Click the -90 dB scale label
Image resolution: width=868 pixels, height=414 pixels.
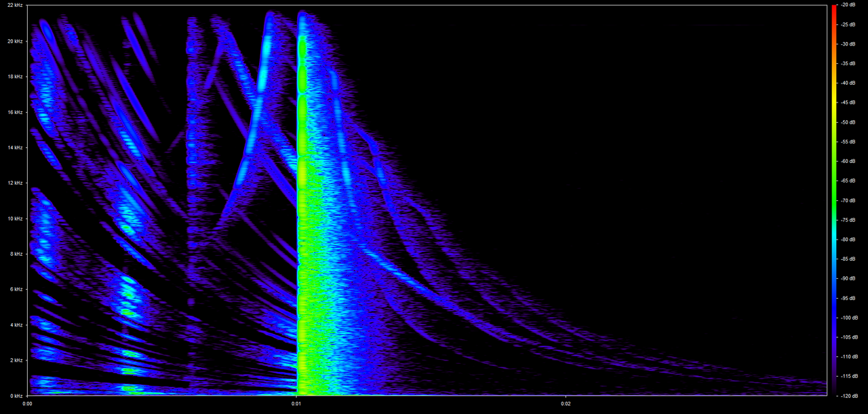tap(848, 278)
